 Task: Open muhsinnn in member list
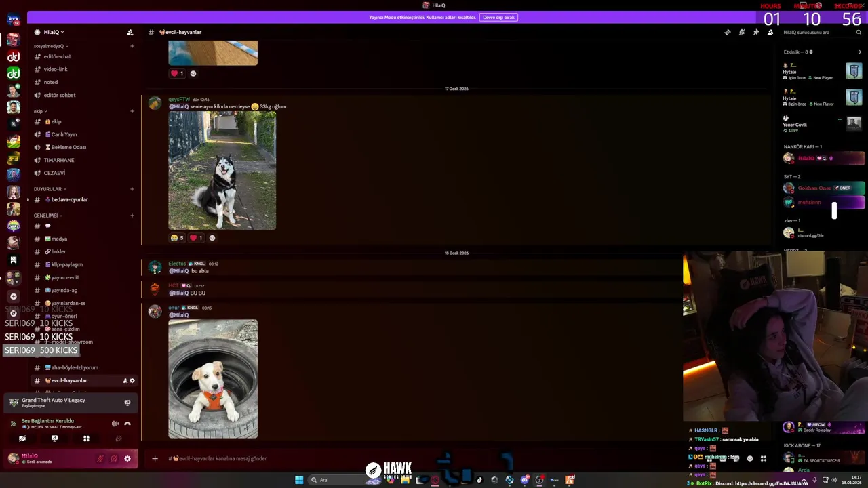[823, 203]
